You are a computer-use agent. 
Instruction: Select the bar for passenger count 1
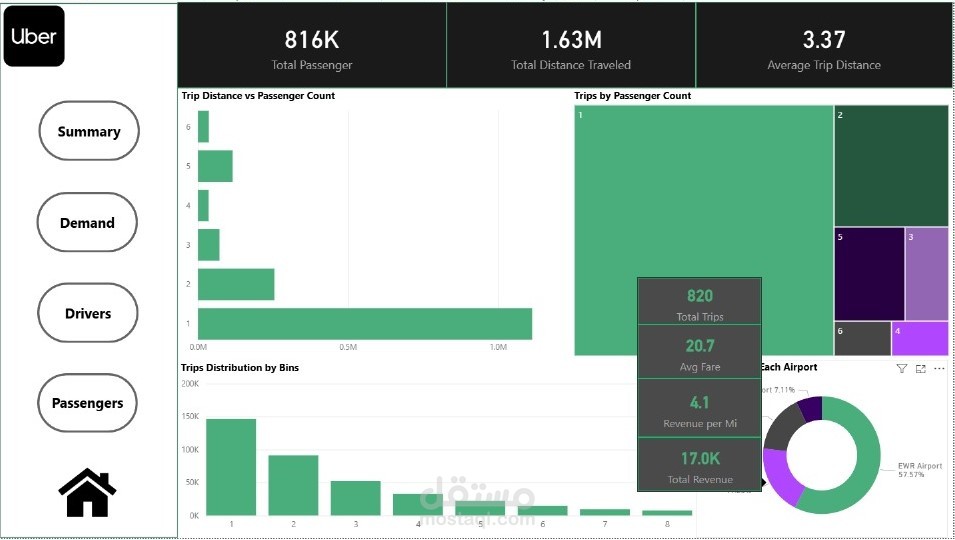tap(365, 324)
